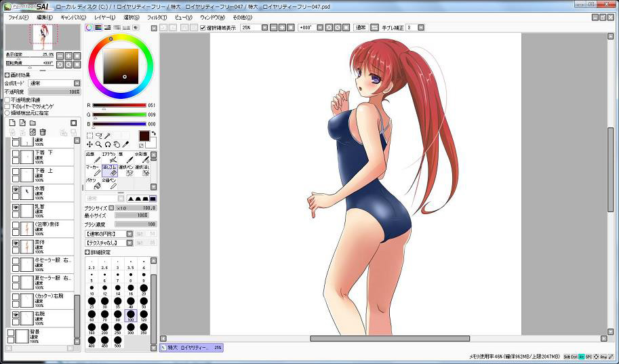The image size is (619, 364).
Task: Show the color wheel panel
Action: pos(89,28)
